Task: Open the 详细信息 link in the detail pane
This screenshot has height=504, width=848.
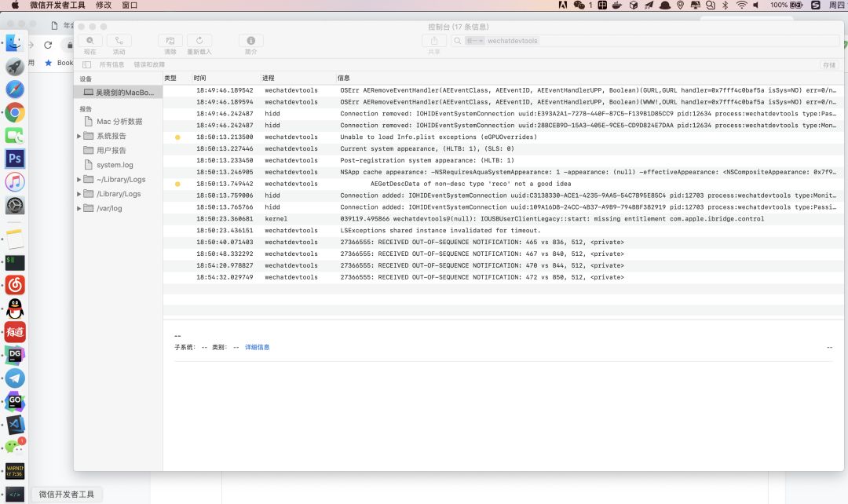Action: click(257, 347)
